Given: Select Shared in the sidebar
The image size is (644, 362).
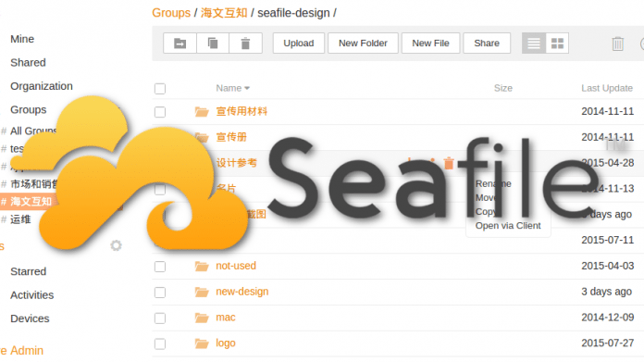Looking at the screenshot, I should pyautogui.click(x=28, y=62).
